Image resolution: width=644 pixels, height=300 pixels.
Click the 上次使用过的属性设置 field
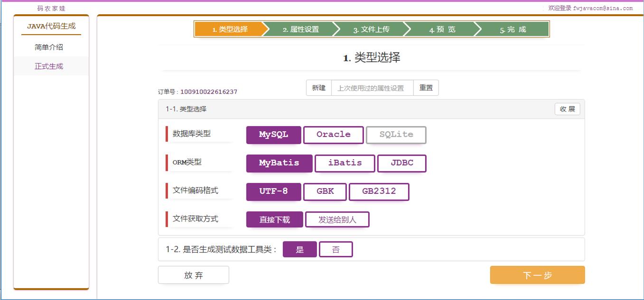[x=372, y=88]
